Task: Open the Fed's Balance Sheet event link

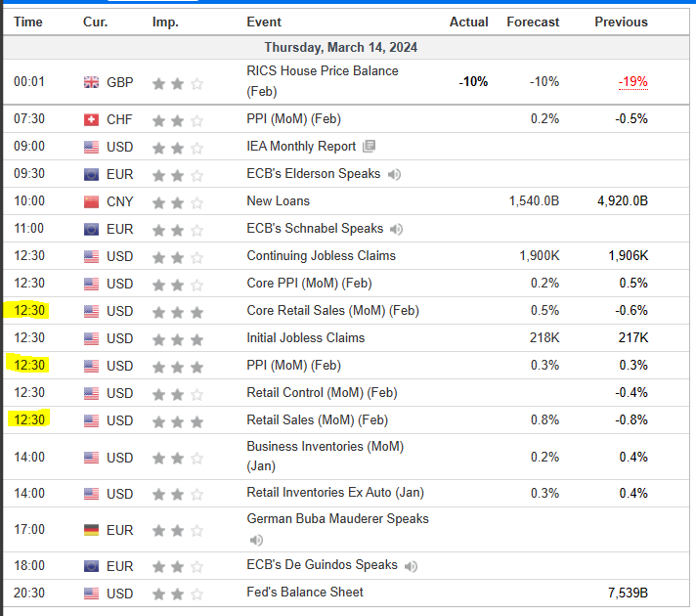Action: tap(305, 592)
